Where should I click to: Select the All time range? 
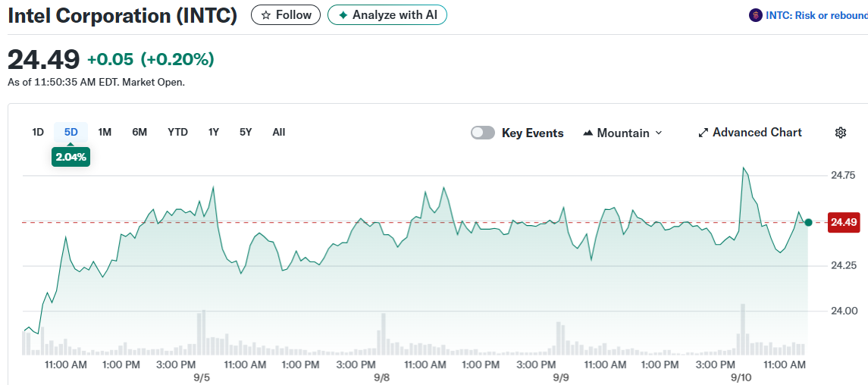pos(279,132)
